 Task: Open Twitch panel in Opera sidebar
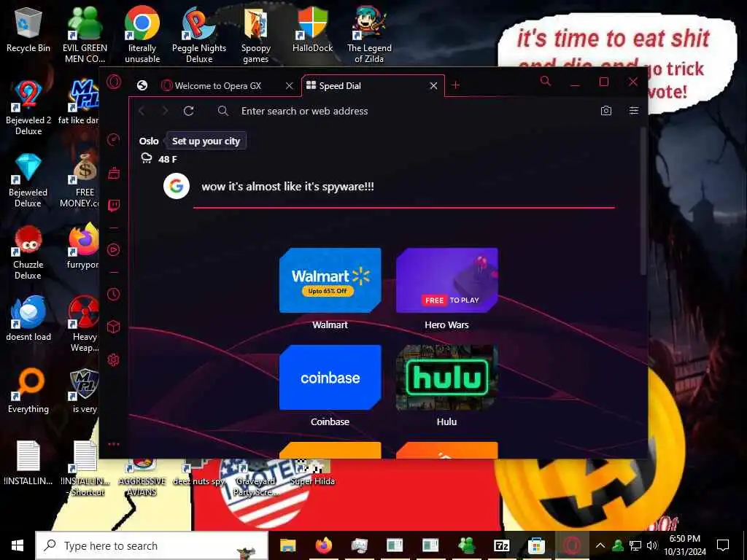(x=113, y=205)
